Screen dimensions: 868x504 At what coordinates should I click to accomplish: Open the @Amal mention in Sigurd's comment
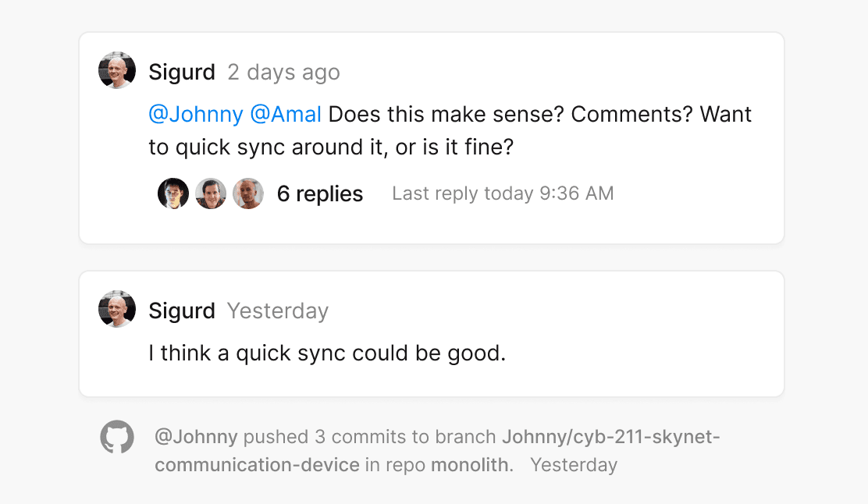286,114
